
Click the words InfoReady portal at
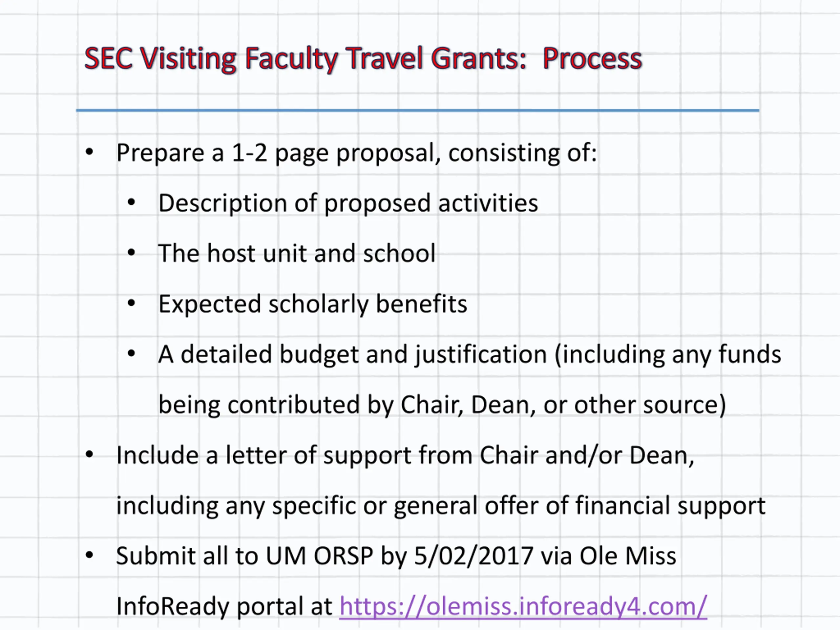[x=224, y=606]
